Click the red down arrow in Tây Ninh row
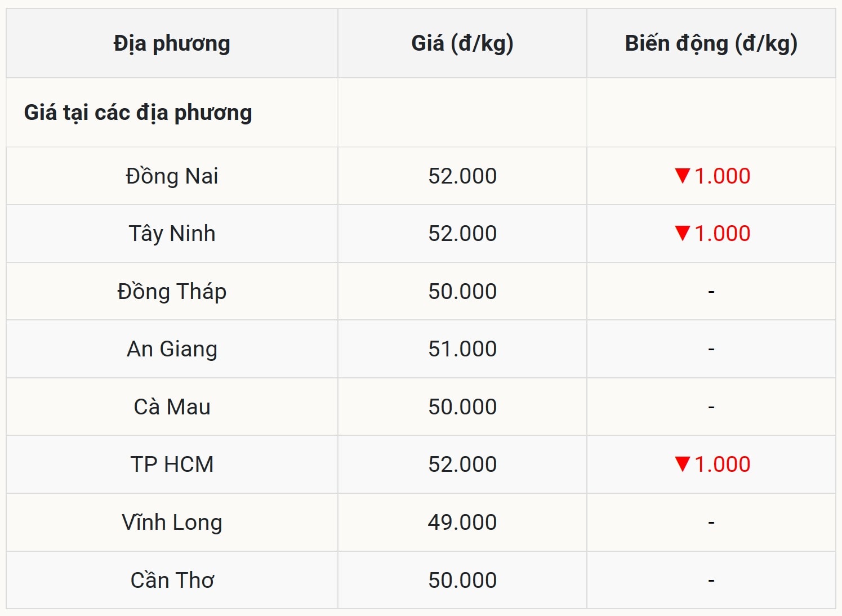Viewport: 842px width, 616px height. click(x=682, y=233)
